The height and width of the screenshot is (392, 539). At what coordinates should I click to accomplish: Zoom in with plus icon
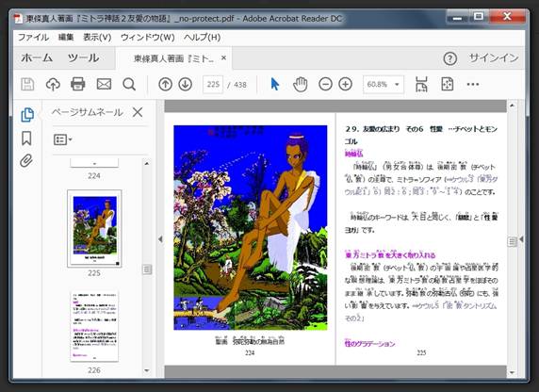pyautogui.click(x=346, y=84)
